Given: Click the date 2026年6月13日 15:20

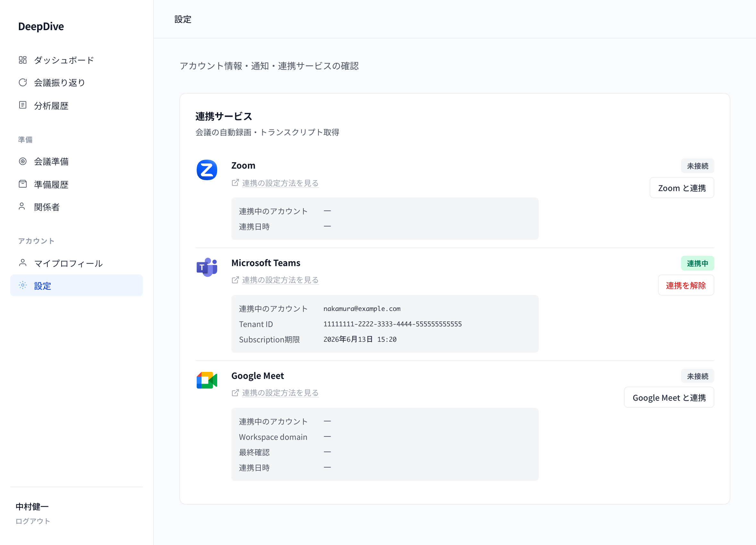Looking at the screenshot, I should (360, 339).
